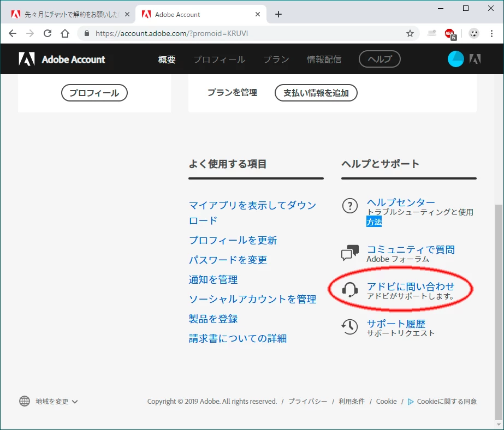Reload the current page
Image resolution: width=504 pixels, height=430 pixels.
click(x=48, y=33)
